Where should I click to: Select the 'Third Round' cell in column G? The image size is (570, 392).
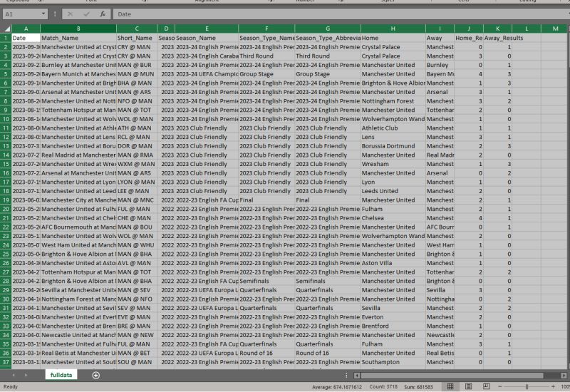(328, 56)
